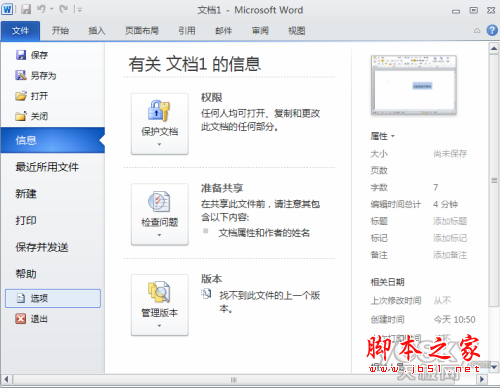Select 新建 in the backstage menu
The width and height of the screenshot is (500, 388).
(26, 194)
